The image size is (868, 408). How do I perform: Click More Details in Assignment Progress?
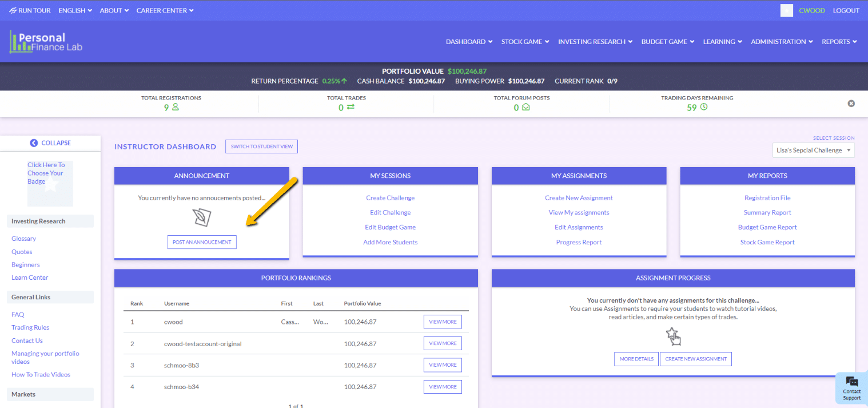(x=636, y=359)
